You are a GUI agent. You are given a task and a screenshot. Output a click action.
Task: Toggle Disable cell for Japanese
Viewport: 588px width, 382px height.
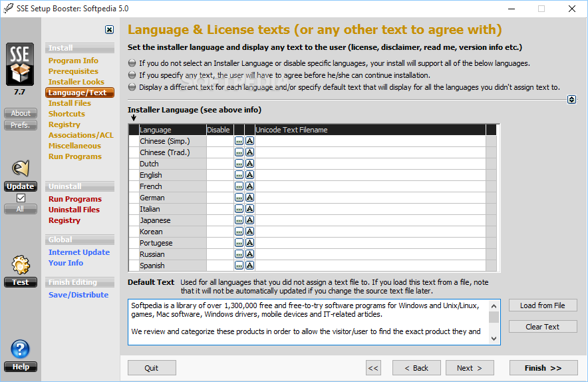pyautogui.click(x=220, y=220)
